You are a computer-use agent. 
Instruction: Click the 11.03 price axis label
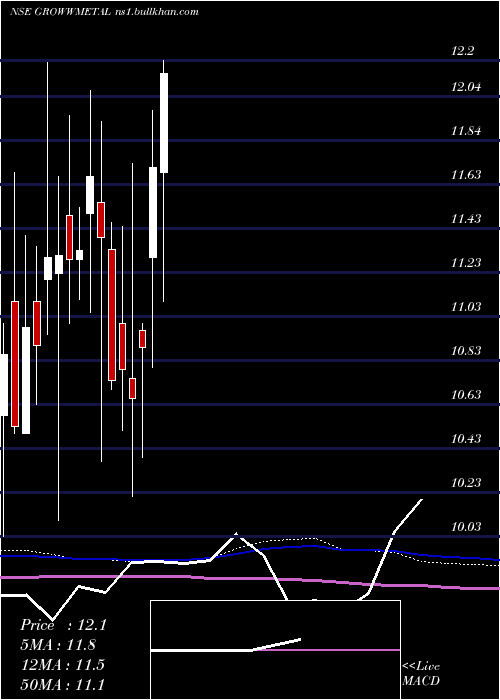pos(466,307)
